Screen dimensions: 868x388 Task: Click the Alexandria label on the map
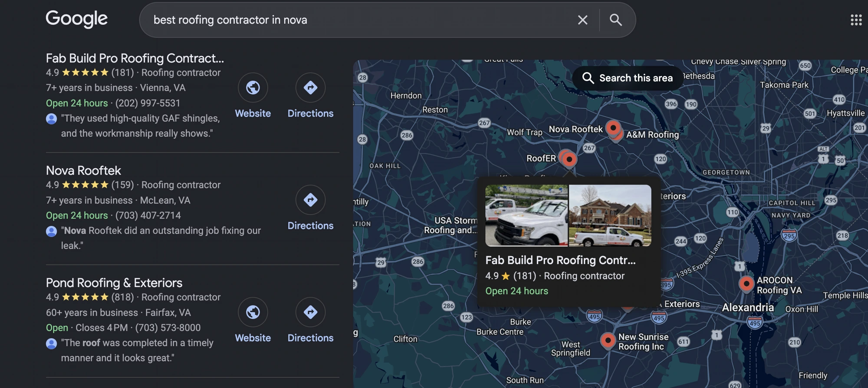pyautogui.click(x=748, y=308)
